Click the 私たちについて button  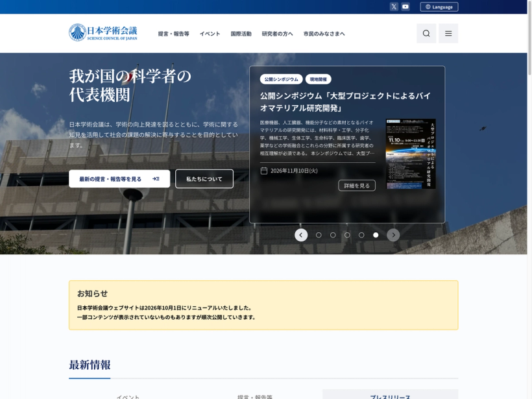tap(204, 179)
